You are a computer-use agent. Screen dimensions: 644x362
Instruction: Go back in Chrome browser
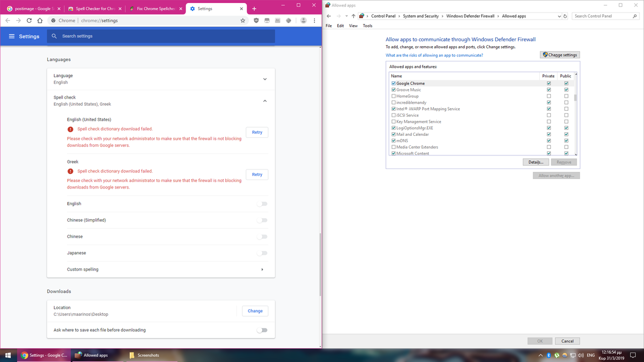coord(8,21)
